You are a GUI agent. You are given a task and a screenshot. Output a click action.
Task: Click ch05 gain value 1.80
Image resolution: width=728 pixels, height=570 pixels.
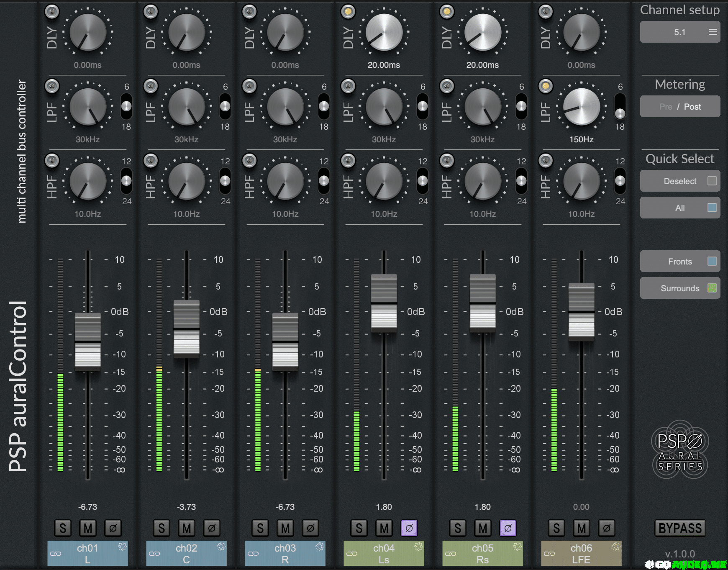pyautogui.click(x=483, y=507)
